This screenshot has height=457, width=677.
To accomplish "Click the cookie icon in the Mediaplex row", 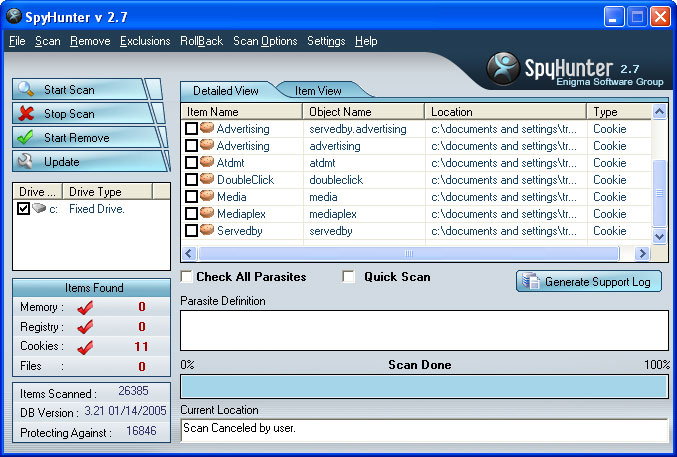I will pyautogui.click(x=207, y=213).
